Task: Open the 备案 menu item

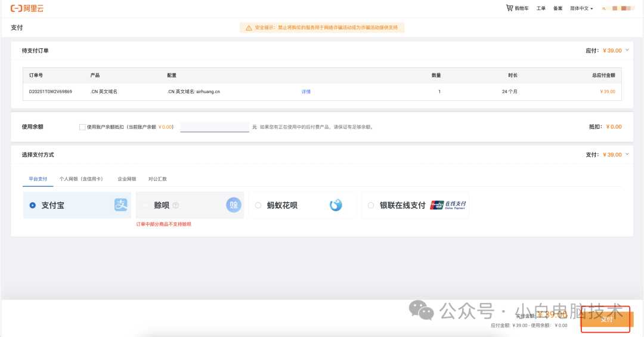Action: point(558,8)
